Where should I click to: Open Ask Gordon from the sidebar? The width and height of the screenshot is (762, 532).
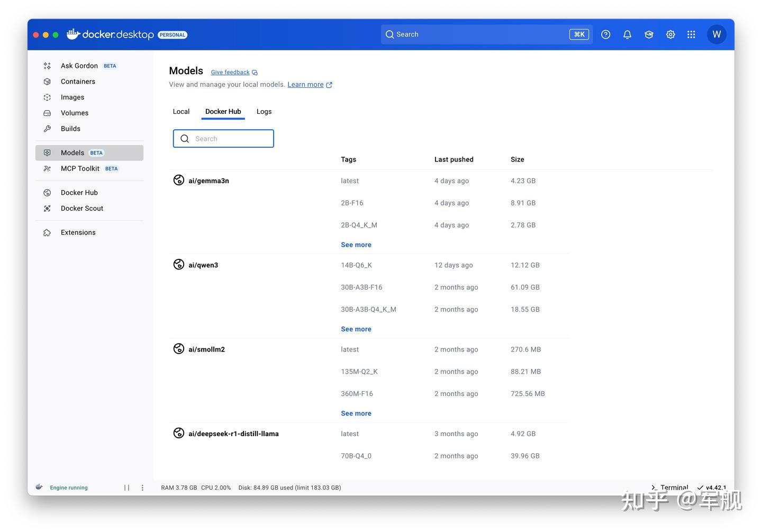tap(79, 65)
